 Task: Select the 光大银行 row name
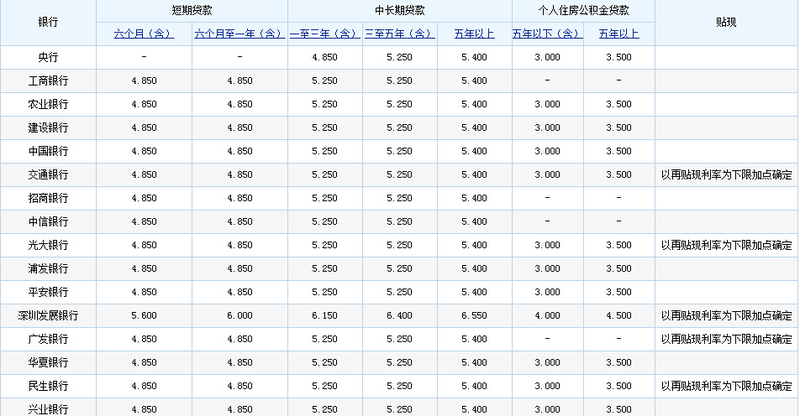tap(48, 245)
